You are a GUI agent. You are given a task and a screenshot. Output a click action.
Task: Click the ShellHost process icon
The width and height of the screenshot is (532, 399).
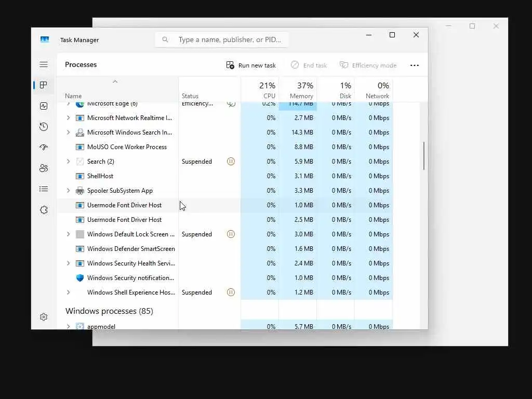pos(79,176)
